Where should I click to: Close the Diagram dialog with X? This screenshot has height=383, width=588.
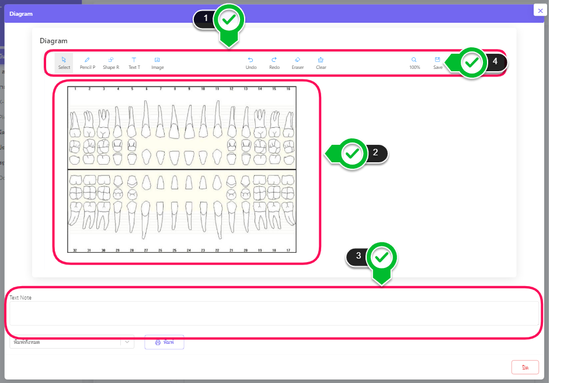[x=540, y=11]
